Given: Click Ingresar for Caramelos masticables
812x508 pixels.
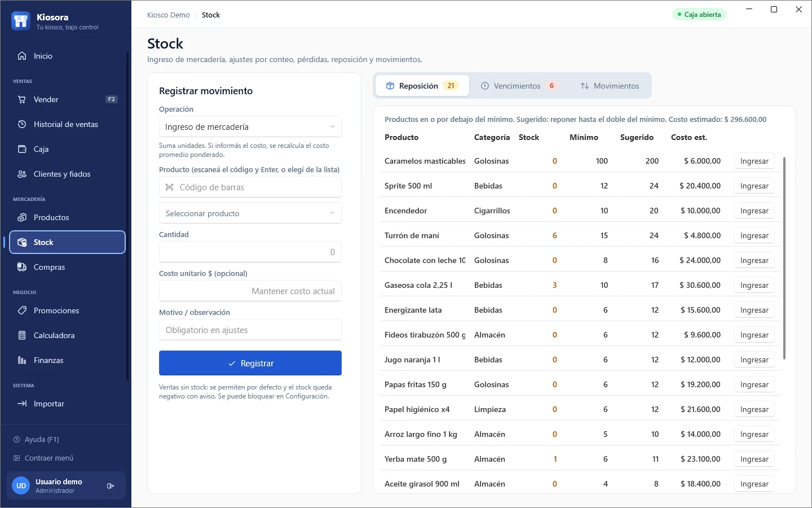Looking at the screenshot, I should 754,161.
